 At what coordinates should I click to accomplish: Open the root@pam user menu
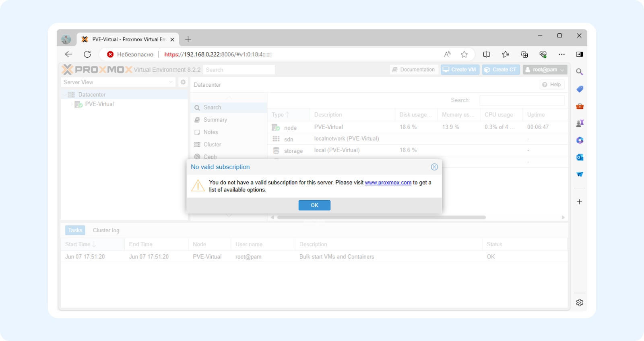click(545, 70)
